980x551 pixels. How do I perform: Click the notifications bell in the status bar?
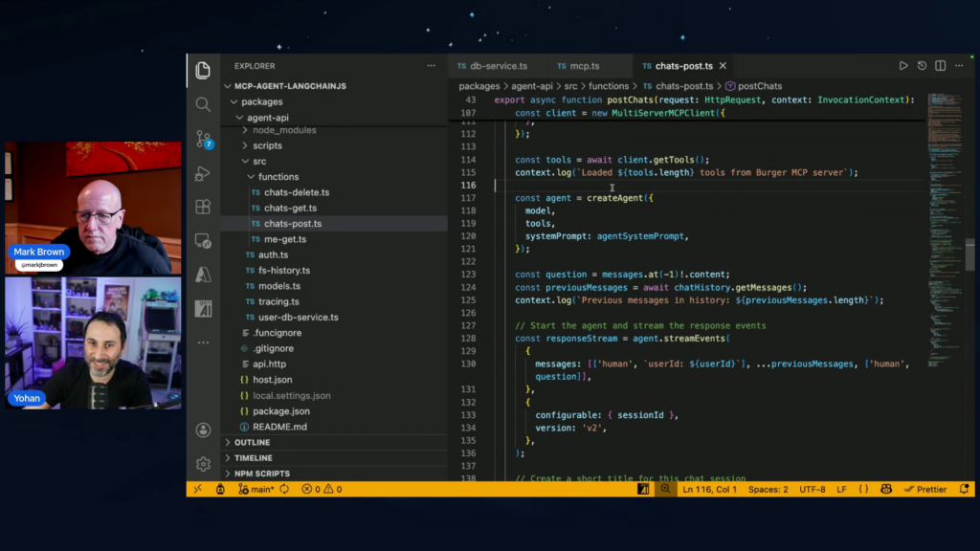point(965,489)
